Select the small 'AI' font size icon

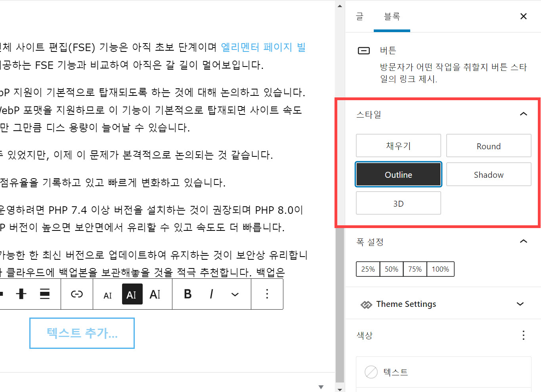pos(108,294)
